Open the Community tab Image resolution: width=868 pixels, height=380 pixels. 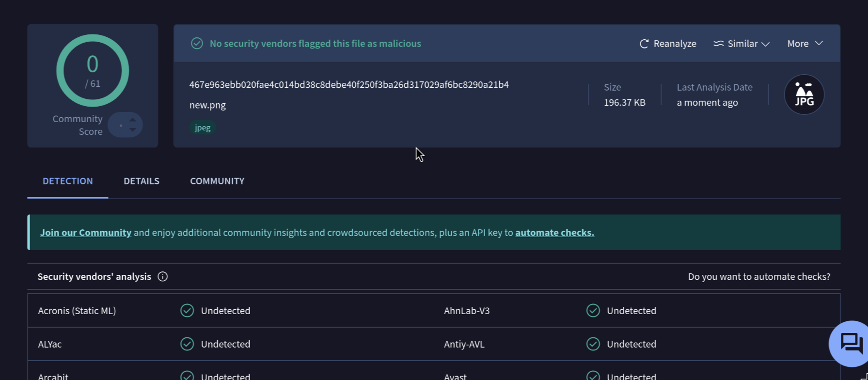[217, 181]
